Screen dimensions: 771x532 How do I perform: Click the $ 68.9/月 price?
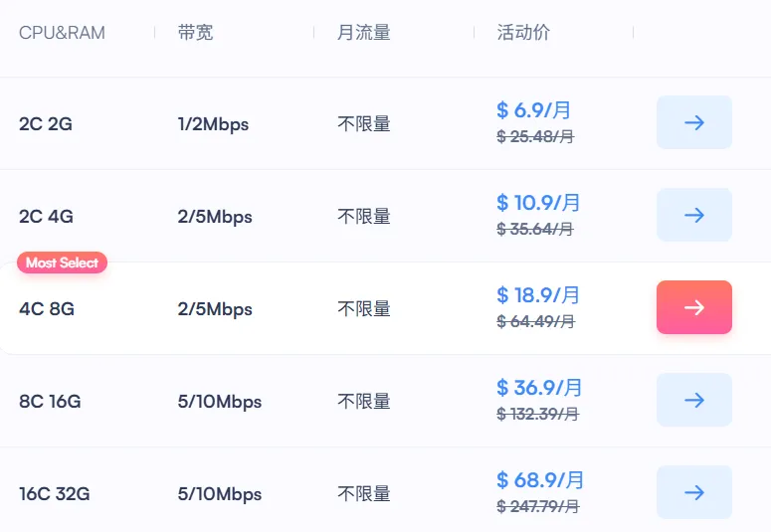pos(540,480)
